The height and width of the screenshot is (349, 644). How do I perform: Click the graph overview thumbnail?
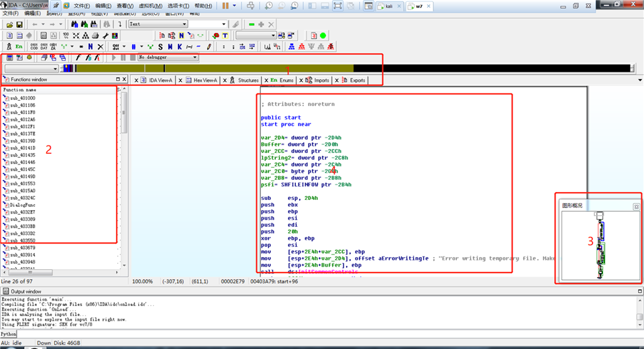click(600, 245)
